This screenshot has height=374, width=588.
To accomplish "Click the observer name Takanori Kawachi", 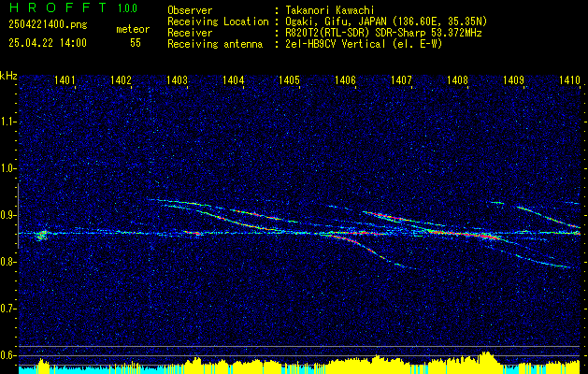I will click(x=332, y=10).
